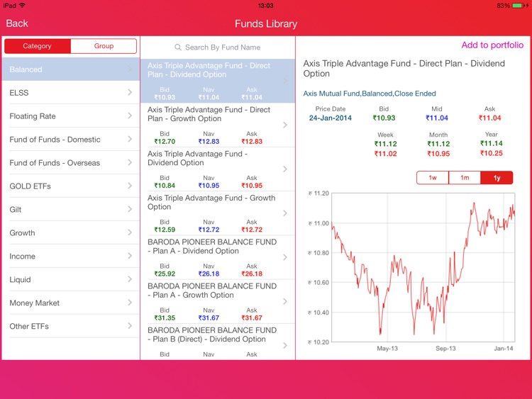Click the Wi-Fi icon in status bar

tap(22, 5)
